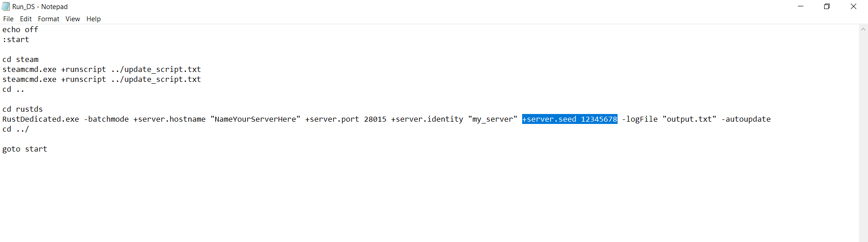Open the Edit menu
Screen dimensions: 868x242
coord(26,19)
